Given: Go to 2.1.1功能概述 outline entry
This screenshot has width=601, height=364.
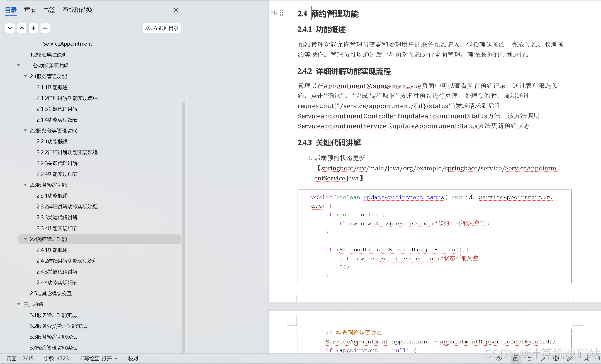Looking at the screenshot, I should coord(52,87).
